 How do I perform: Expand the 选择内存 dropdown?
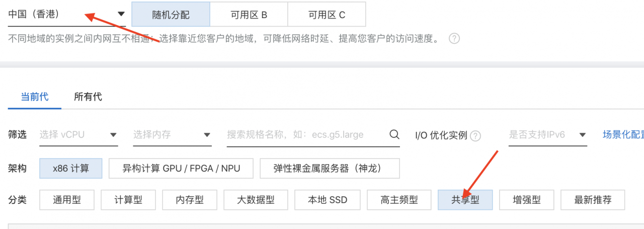pos(172,135)
